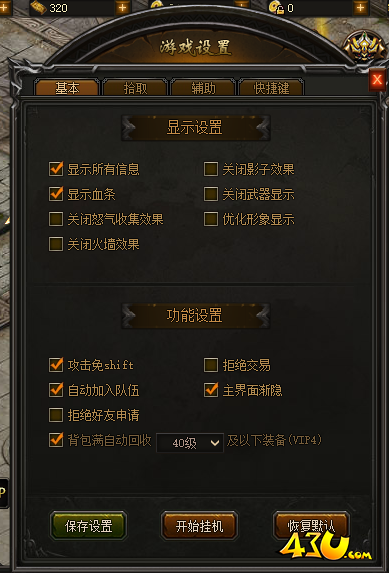Click the plus button beside the locked gold

click(x=360, y=8)
